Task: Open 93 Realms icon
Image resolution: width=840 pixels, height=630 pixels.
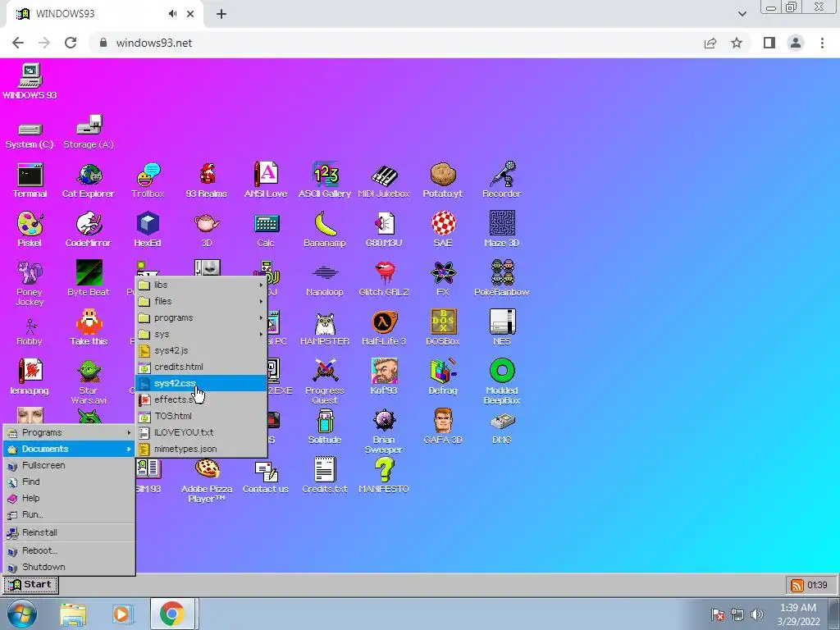Action: 207,180
